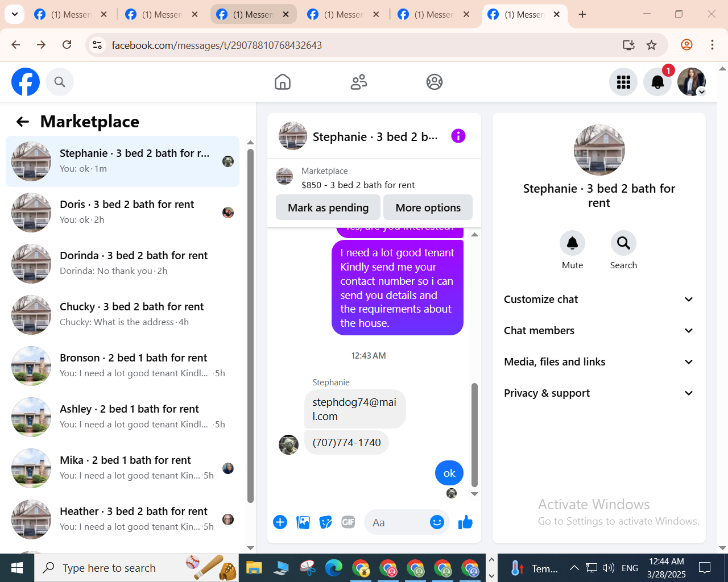This screenshot has width=728, height=582.
Task: Open conversation information purple icon
Action: pos(458,136)
